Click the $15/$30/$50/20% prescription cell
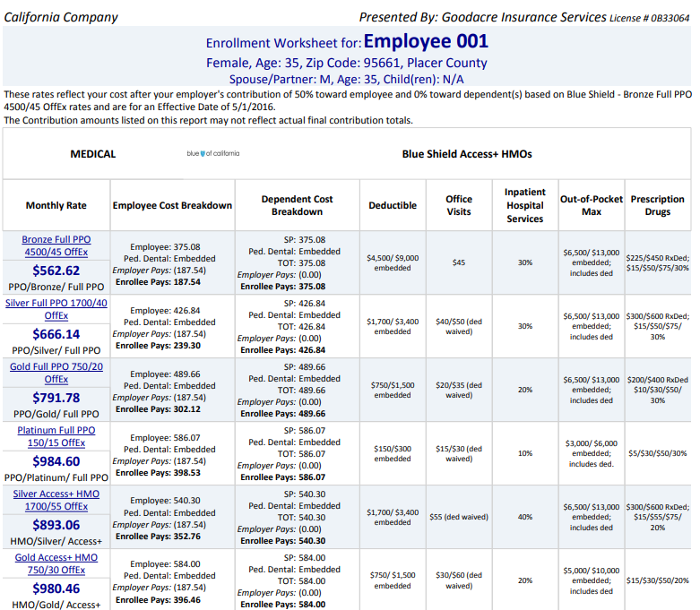This screenshot has width=700, height=610. tap(658, 580)
